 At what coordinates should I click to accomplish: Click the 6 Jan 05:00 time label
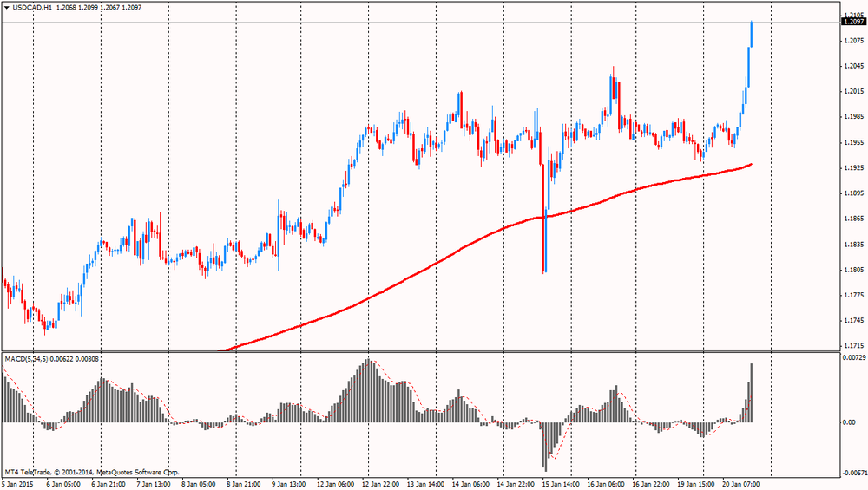point(63,484)
